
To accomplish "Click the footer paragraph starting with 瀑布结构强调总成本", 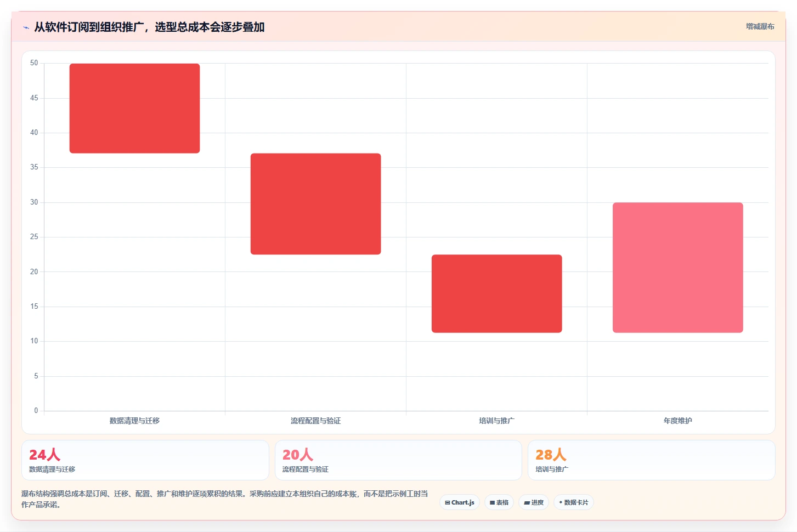I will coord(225,499).
